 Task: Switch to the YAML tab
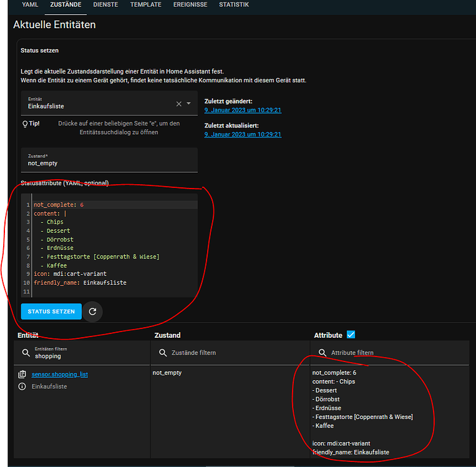pyautogui.click(x=30, y=4)
